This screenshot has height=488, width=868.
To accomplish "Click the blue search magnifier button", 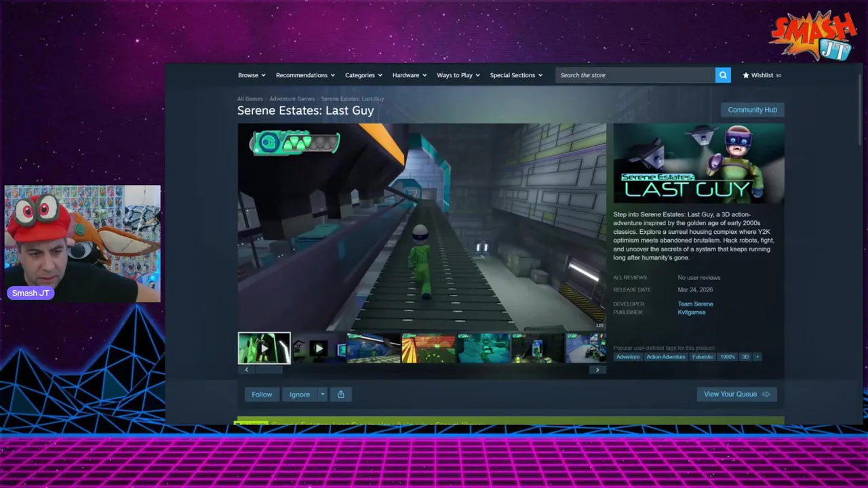I will pos(723,75).
